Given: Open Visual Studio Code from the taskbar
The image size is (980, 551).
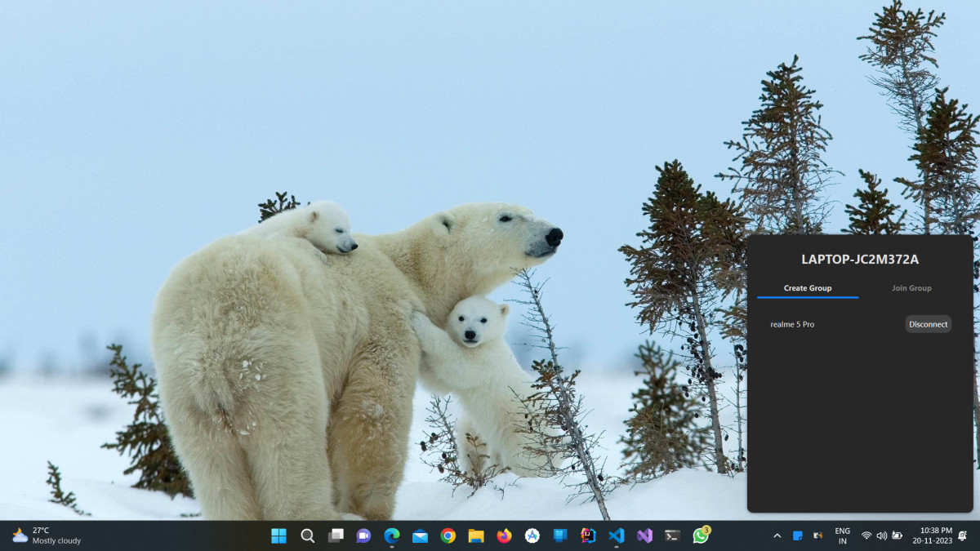Looking at the screenshot, I should [x=617, y=535].
